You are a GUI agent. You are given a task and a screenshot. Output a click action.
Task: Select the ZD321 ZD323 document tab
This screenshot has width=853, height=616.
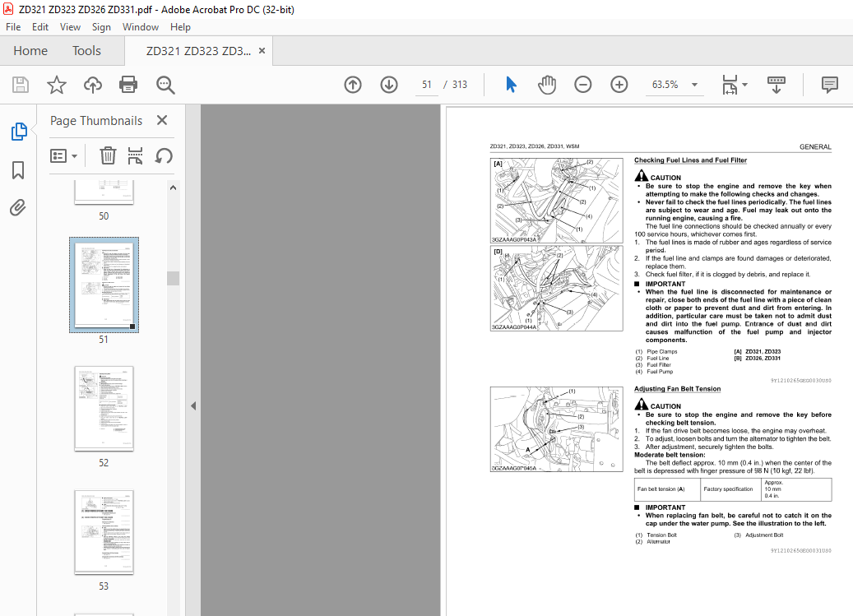tap(198, 51)
